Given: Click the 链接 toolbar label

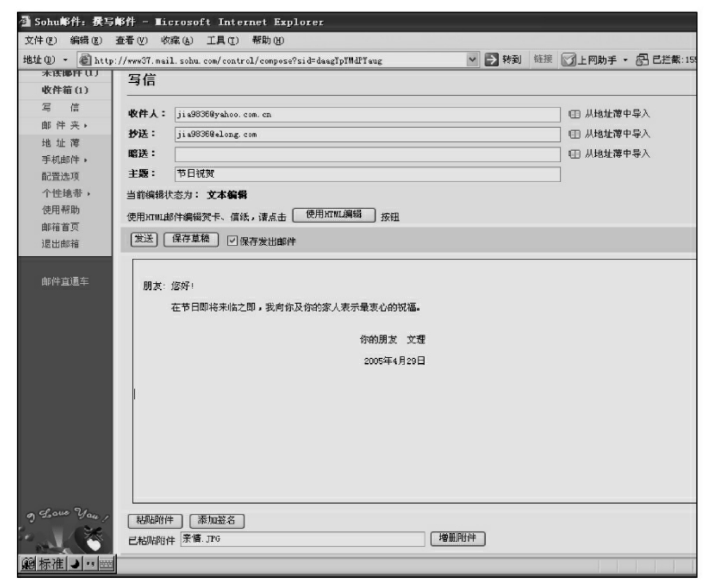Looking at the screenshot, I should [x=543, y=59].
